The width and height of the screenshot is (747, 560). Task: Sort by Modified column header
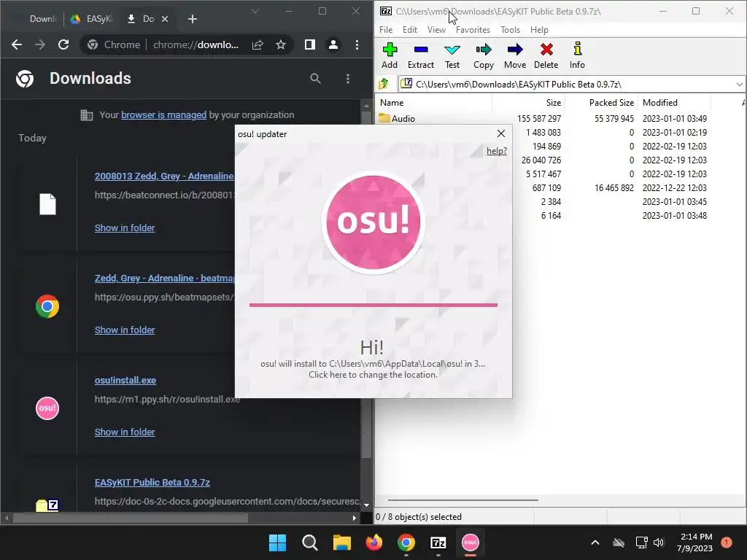659,102
